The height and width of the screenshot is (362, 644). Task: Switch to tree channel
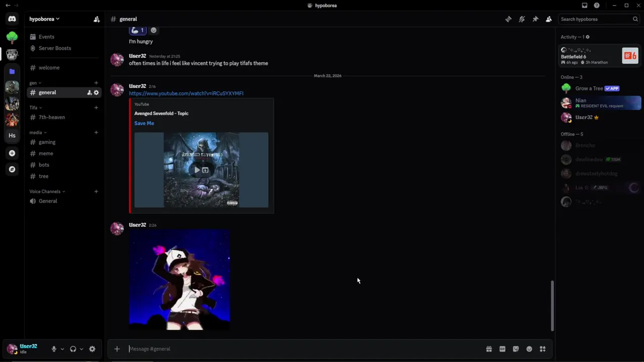click(x=64, y=176)
